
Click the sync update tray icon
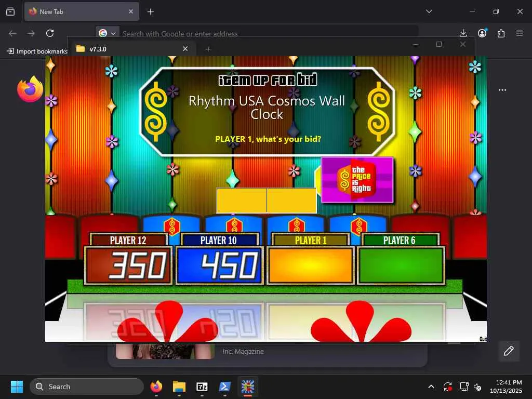coord(447,387)
